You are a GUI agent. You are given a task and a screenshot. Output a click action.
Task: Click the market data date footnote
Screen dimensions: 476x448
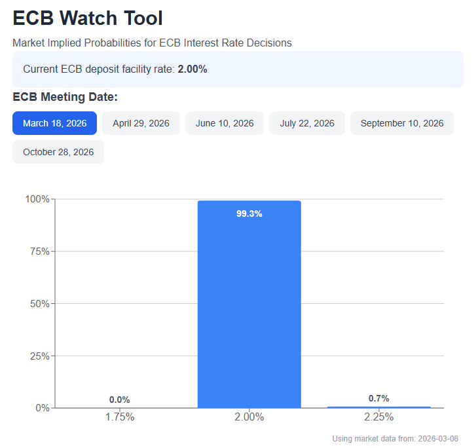coord(395,438)
